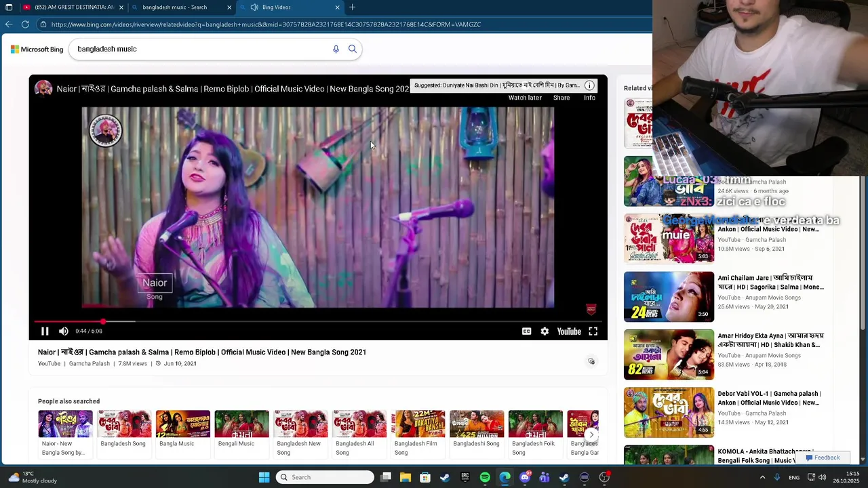Expand carousel with the next arrow
Viewport: 868px width, 488px height.
pyautogui.click(x=591, y=434)
